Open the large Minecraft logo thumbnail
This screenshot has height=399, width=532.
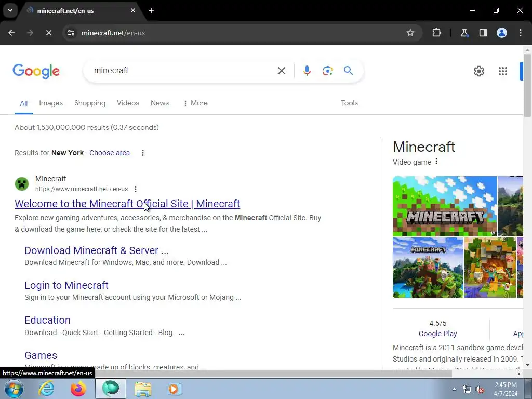click(445, 206)
